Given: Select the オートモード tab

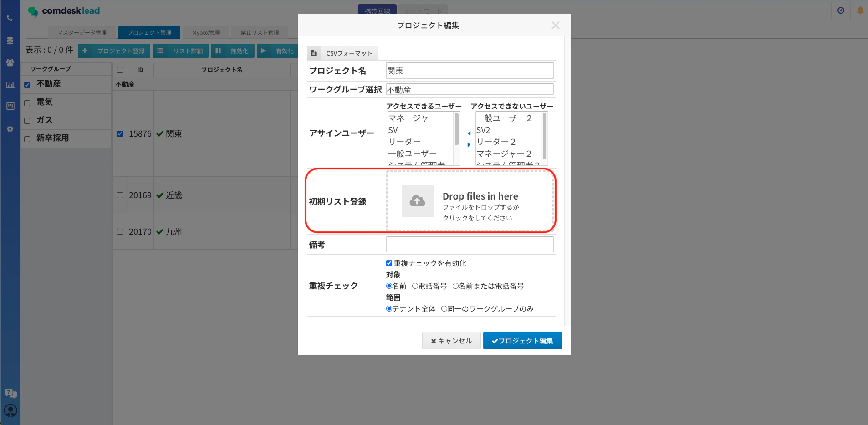Looking at the screenshot, I should tap(423, 11).
